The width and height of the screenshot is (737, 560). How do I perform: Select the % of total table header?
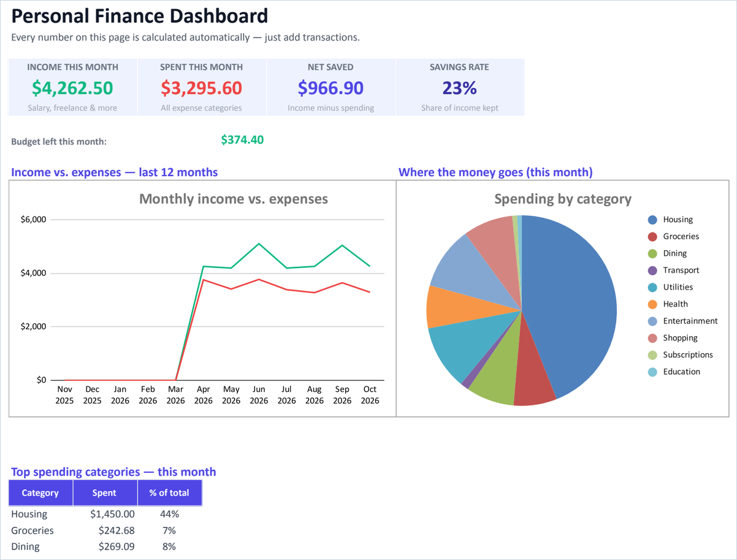coord(169,493)
